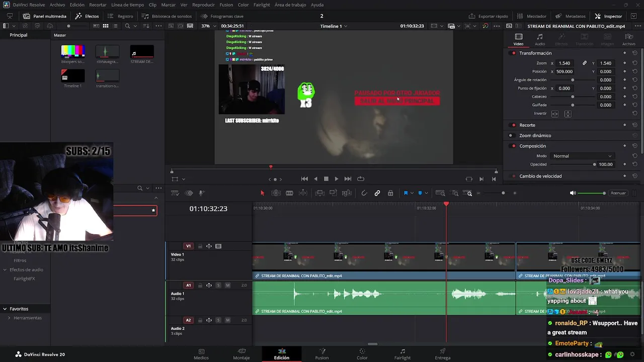Click the Replace clip toolbar icon
Viewport: 644px width, 362px height.
(x=347, y=193)
